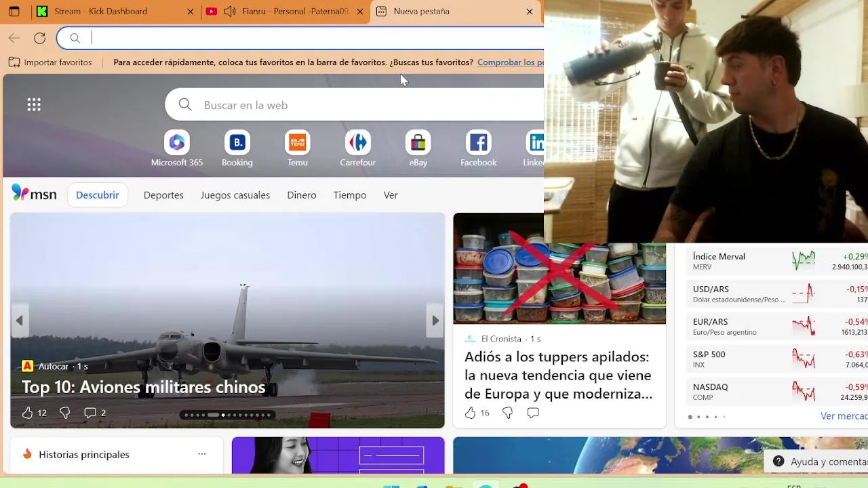The height and width of the screenshot is (488, 868).
Task: Click the market widget pagination dots
Action: click(707, 417)
